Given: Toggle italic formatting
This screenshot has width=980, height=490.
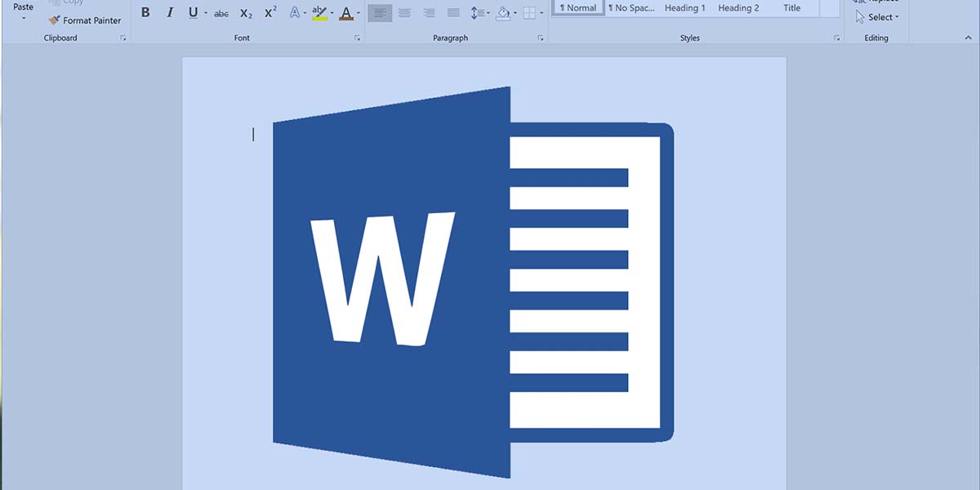Looking at the screenshot, I should [x=170, y=13].
